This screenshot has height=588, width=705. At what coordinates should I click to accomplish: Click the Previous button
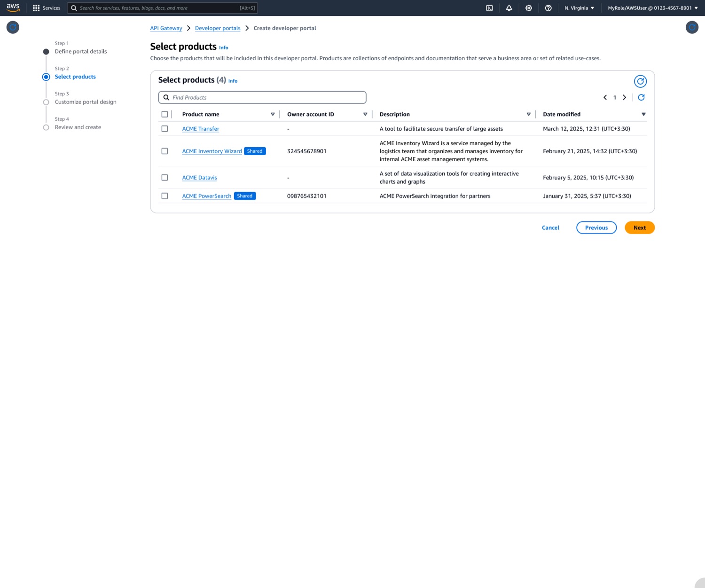(x=596, y=227)
